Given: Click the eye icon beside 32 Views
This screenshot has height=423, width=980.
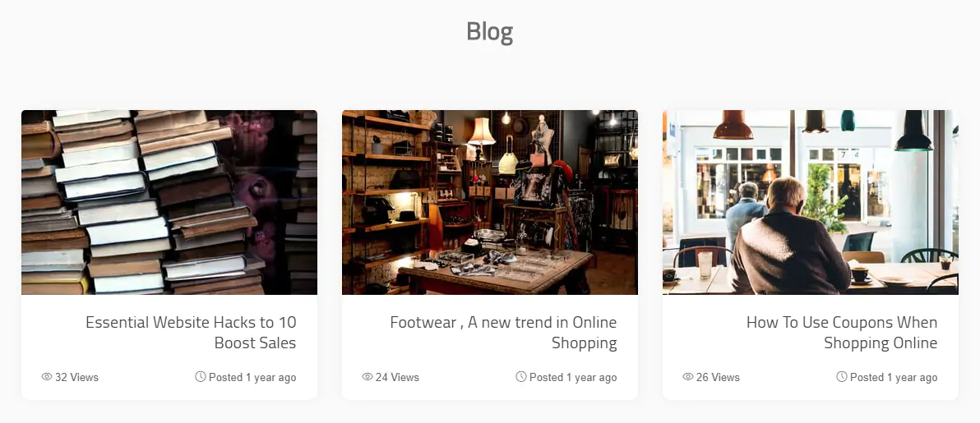Looking at the screenshot, I should click(47, 377).
